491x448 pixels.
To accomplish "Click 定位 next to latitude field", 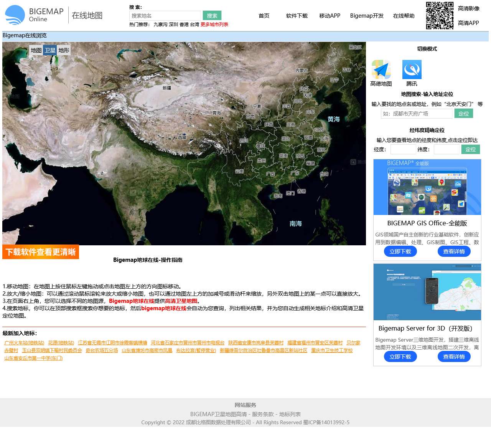I will [x=471, y=149].
